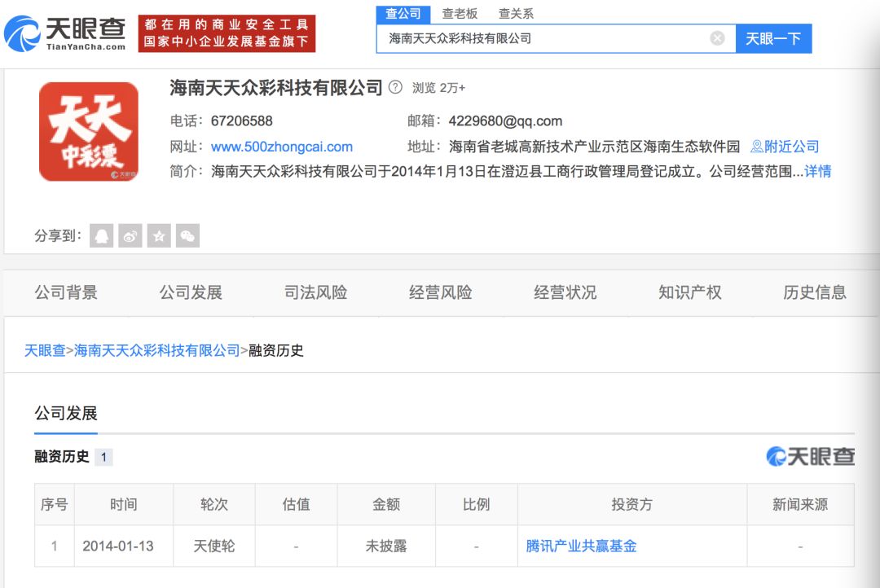Click the red promotional banner in header
The height and width of the screenshot is (588, 880).
227,33
